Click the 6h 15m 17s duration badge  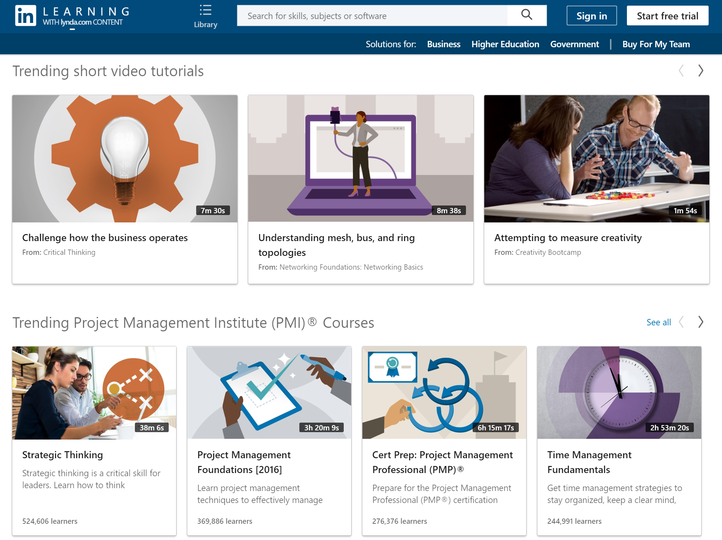pos(495,428)
